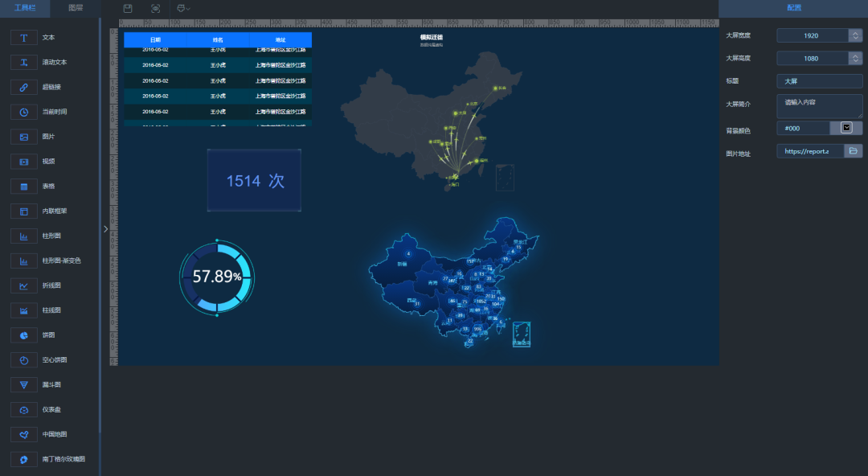Pick the 漏斗图 funnel chart icon

(x=24, y=384)
